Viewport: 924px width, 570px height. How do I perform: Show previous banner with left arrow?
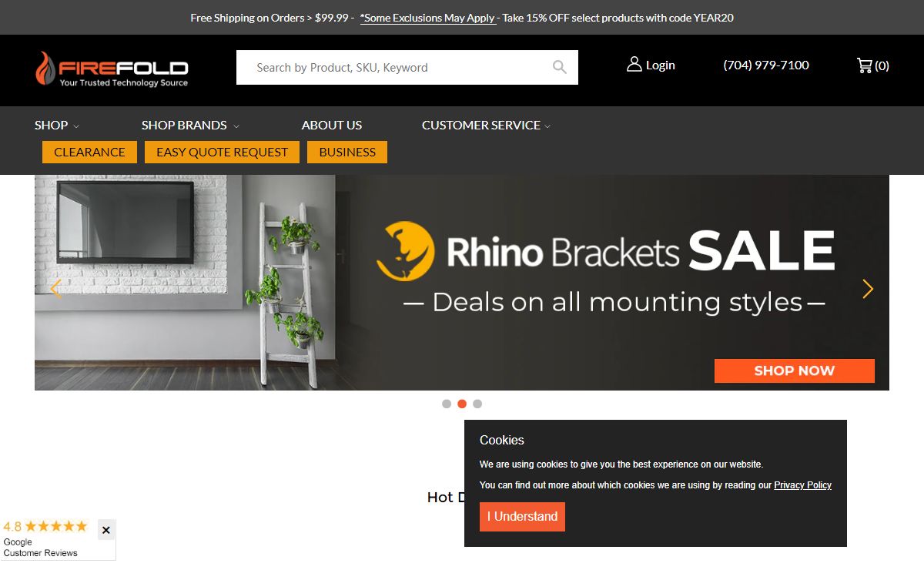click(55, 289)
